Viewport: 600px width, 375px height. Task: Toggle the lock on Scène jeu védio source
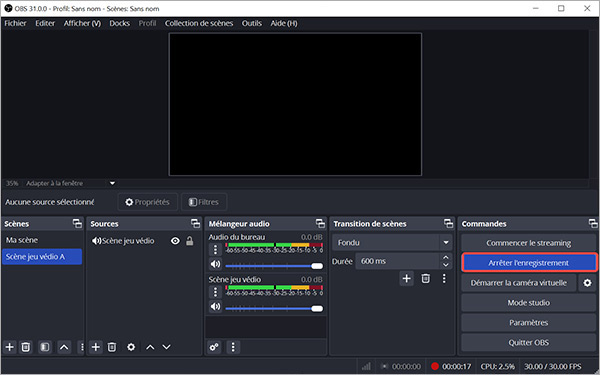189,241
